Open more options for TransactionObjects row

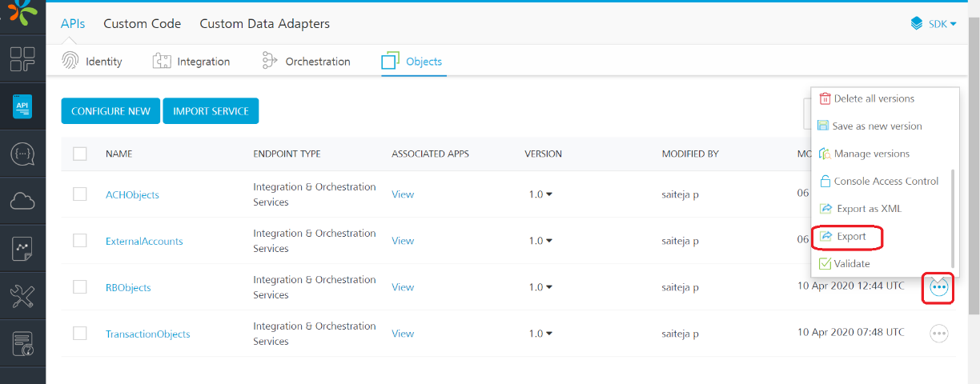pyautogui.click(x=939, y=334)
